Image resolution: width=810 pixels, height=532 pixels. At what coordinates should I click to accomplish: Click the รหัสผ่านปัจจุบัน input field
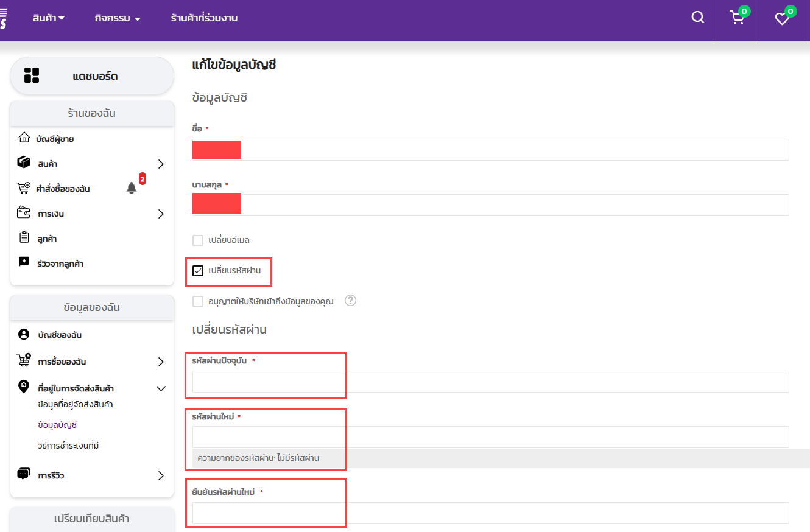tap(490, 382)
